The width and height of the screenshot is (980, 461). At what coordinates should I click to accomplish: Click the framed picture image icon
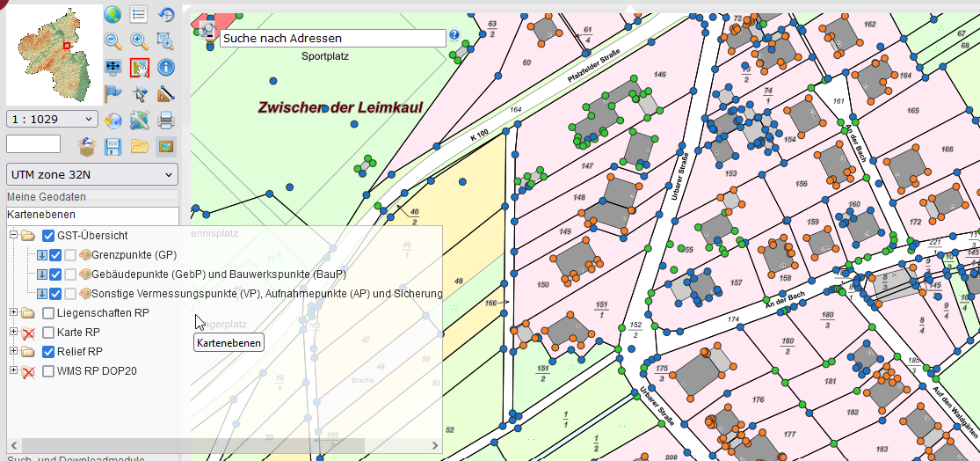click(165, 146)
